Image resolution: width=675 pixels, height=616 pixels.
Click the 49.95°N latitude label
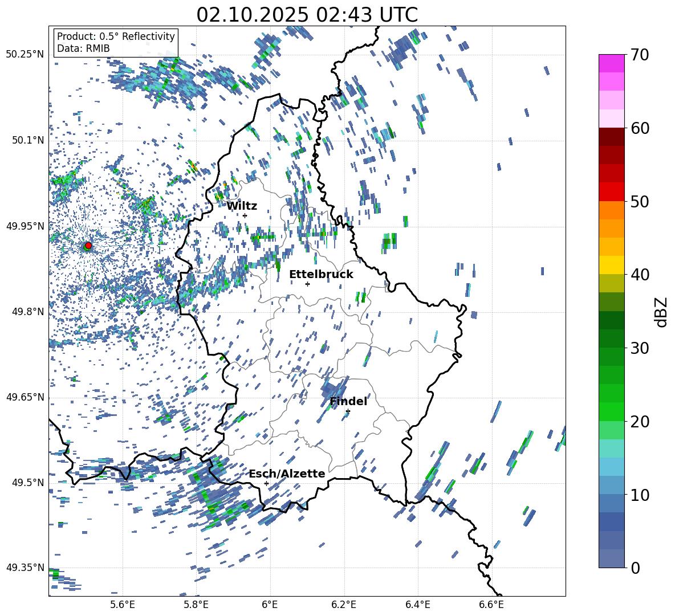pyautogui.click(x=25, y=226)
